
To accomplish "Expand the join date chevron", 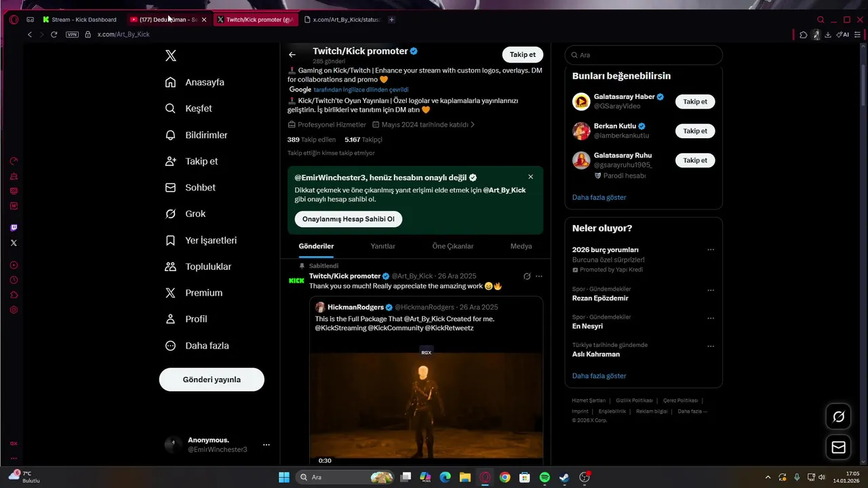I will click(x=473, y=125).
